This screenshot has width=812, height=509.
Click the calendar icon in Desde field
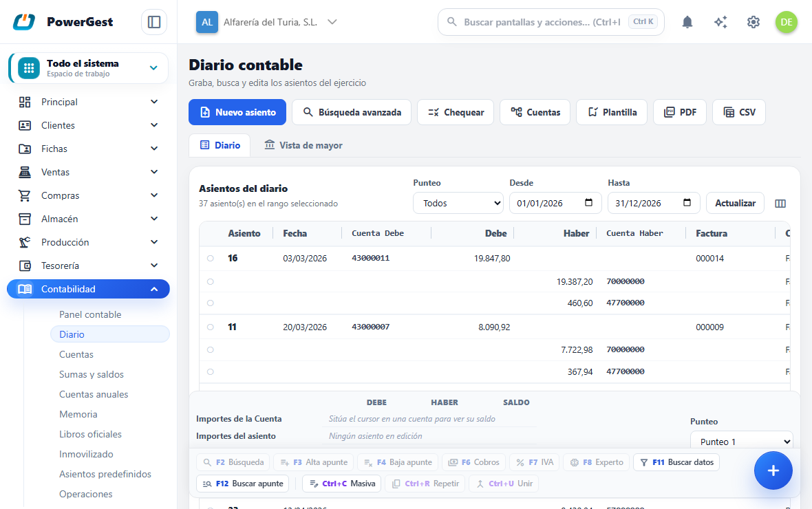(588, 202)
